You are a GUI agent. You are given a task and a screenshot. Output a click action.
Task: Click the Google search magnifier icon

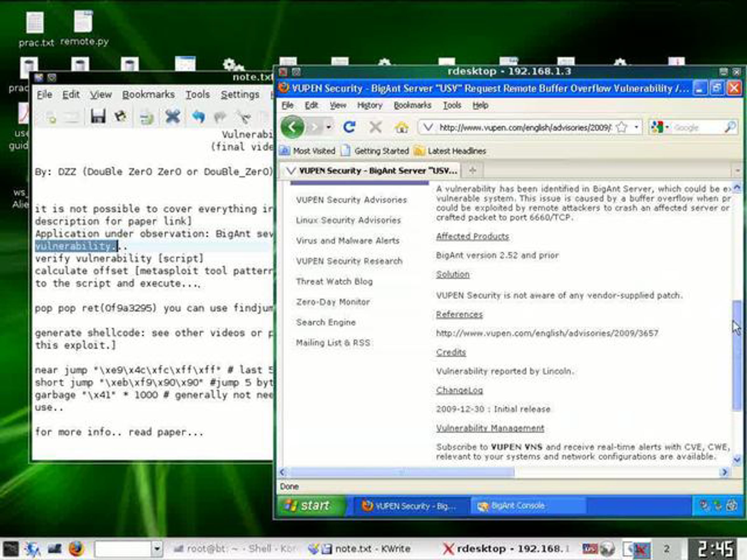coord(730,127)
